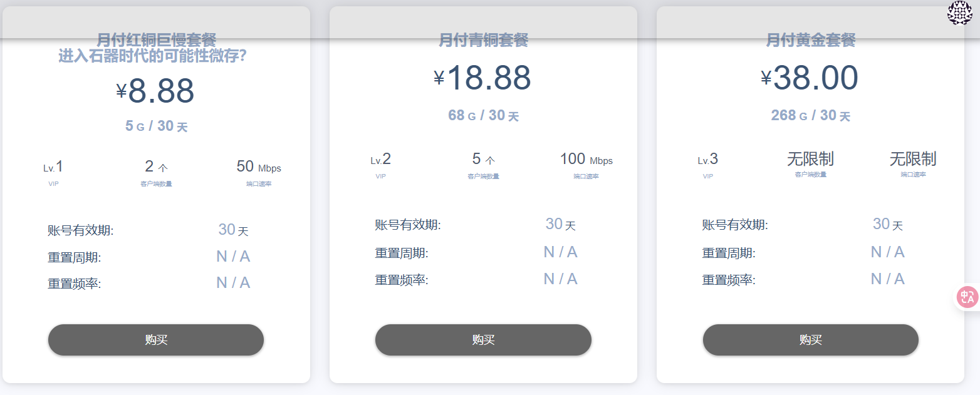Click the 100 Mbps port speed value

586,160
